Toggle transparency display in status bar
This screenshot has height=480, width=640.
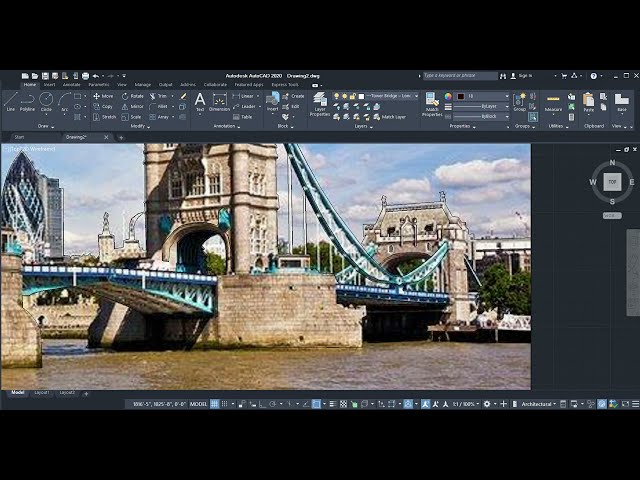(x=343, y=404)
